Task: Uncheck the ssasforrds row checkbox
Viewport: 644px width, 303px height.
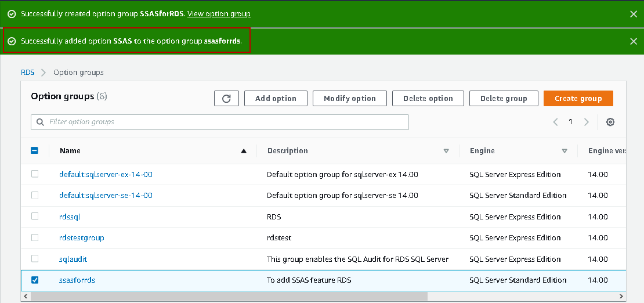Action: tap(35, 280)
